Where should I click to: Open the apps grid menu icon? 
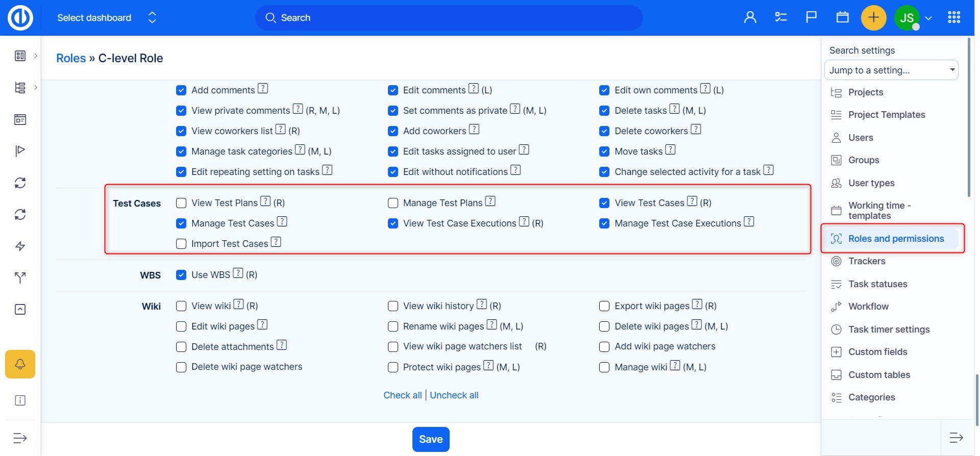pos(953,17)
